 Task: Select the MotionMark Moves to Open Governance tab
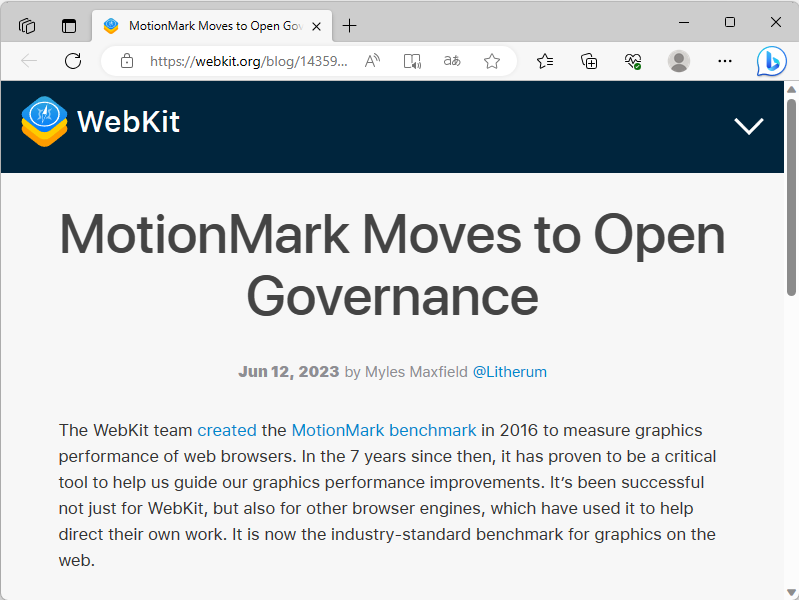point(212,25)
